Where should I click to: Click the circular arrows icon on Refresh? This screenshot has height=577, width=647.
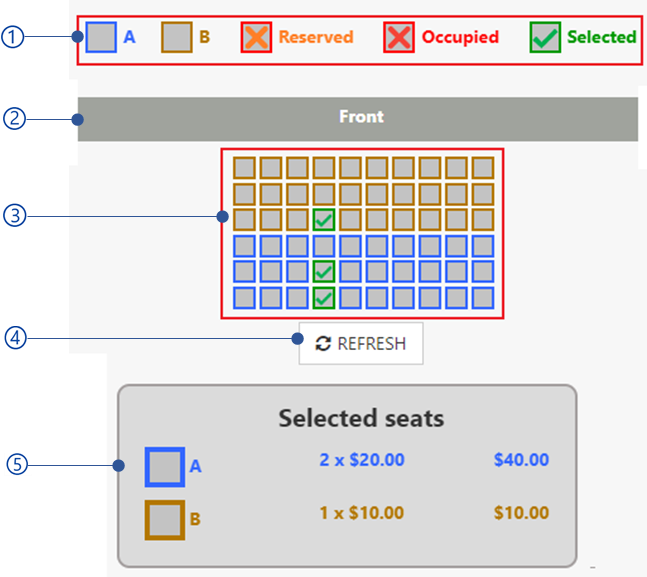[323, 344]
